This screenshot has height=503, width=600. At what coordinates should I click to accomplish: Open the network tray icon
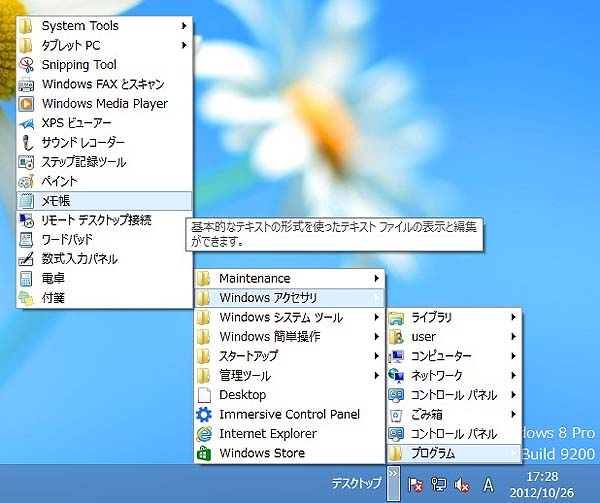pyautogui.click(x=438, y=485)
